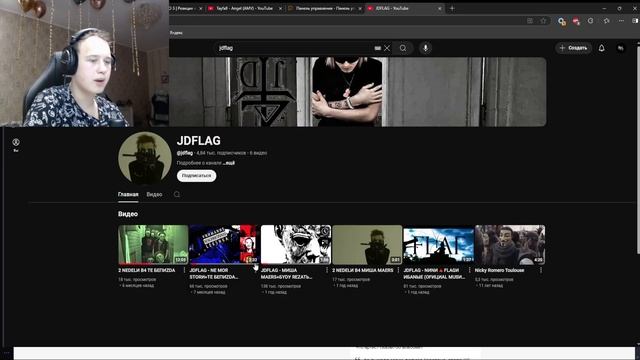Screen dimensions: 640x360
Task: Switch to the Видео channel tab
Action: pos(154,194)
